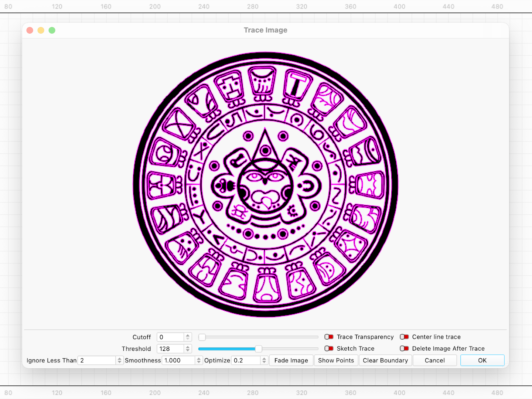Screen dimensions: 532x399
Task: Click the Trace Image title text
Action: click(266, 30)
